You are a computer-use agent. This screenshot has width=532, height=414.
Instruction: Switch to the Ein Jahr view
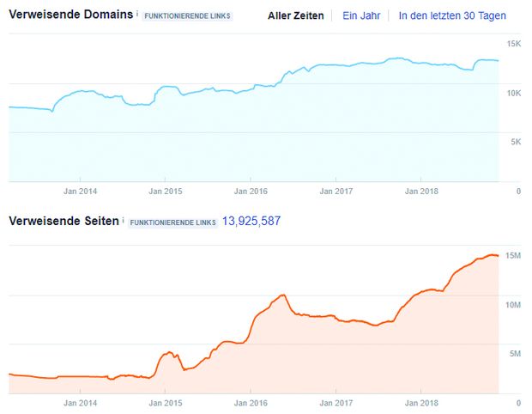click(361, 15)
